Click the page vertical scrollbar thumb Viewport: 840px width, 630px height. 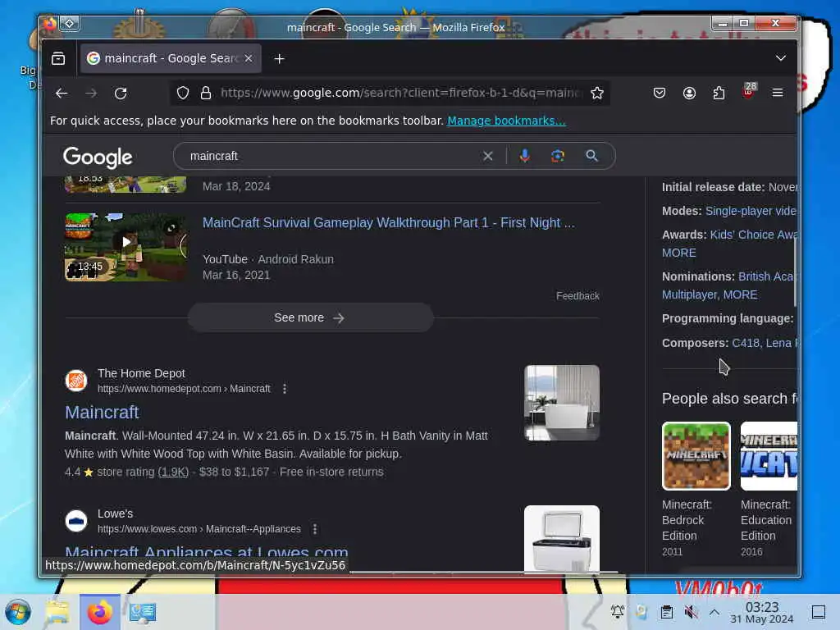pos(795,272)
